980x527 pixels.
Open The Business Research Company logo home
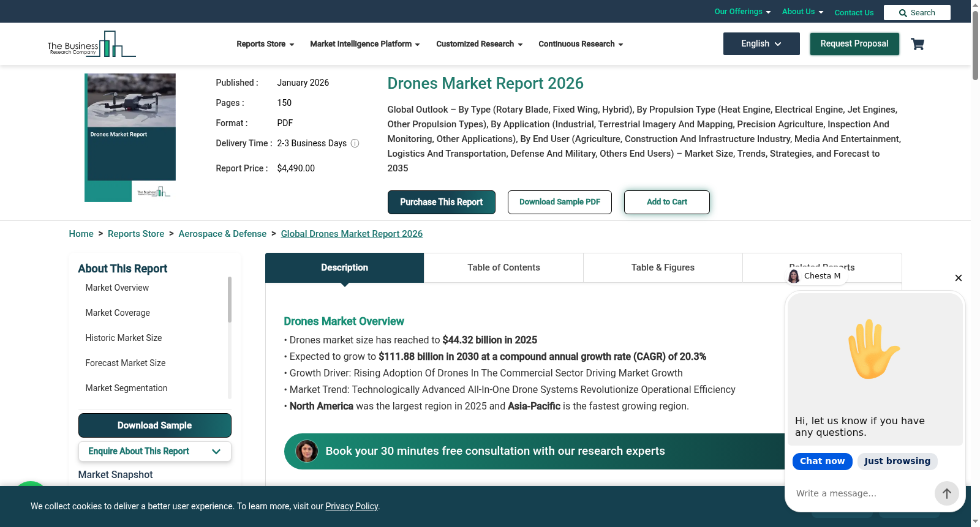[92, 44]
